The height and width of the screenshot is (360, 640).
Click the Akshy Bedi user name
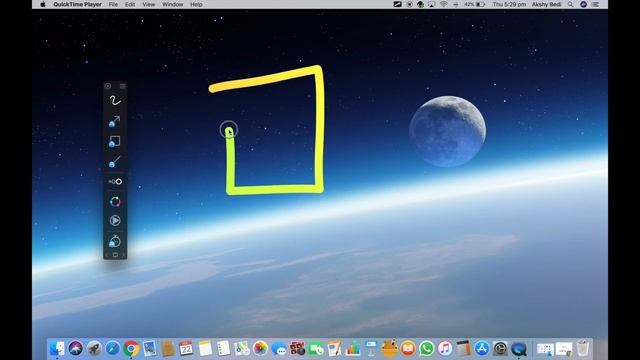547,4
